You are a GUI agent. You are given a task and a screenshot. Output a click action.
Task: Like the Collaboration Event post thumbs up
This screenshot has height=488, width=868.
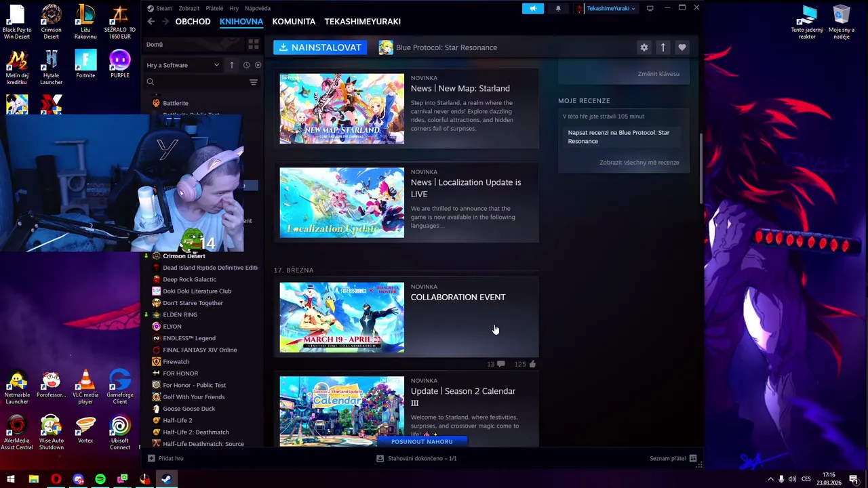(532, 364)
